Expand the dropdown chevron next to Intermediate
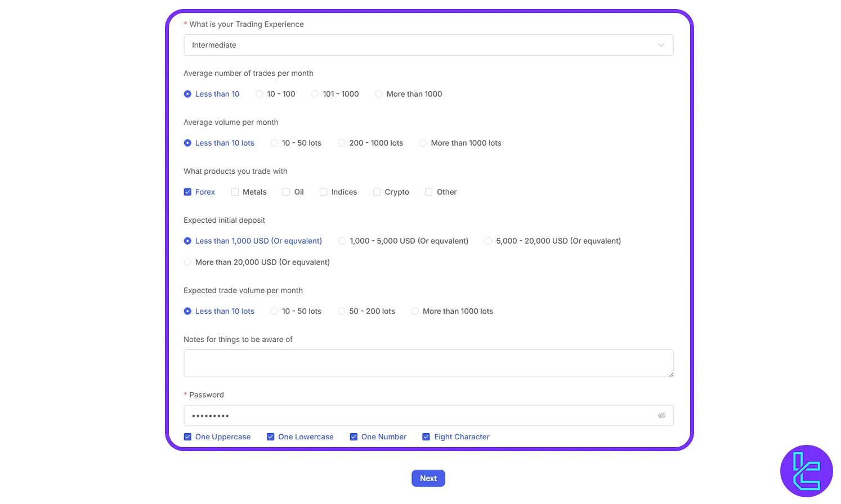 (661, 45)
